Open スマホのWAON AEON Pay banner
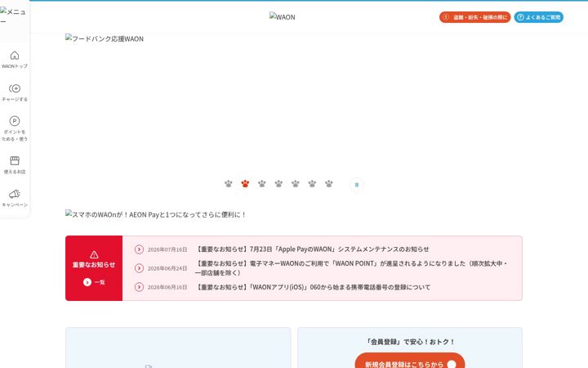588x368 pixels. 156,214
